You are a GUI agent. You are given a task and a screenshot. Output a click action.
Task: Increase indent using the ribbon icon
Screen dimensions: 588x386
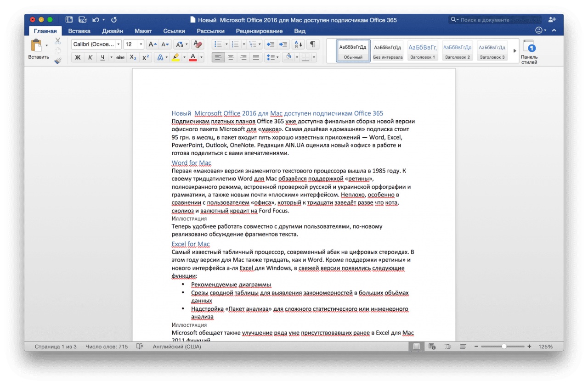(283, 45)
